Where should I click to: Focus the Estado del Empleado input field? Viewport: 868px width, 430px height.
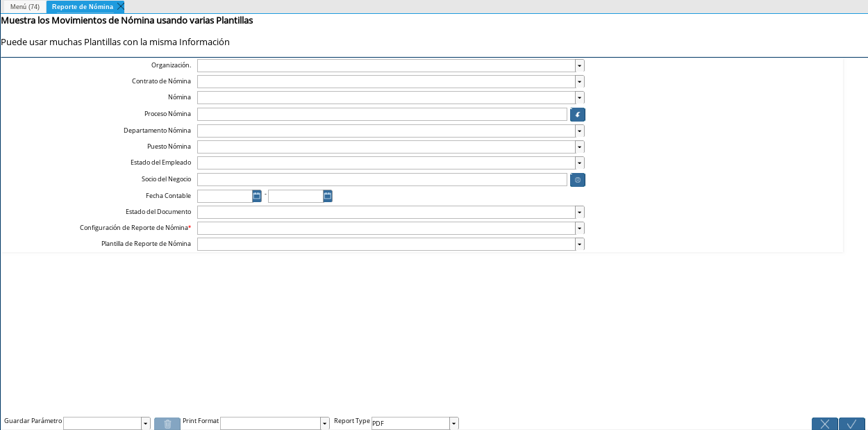pyautogui.click(x=386, y=163)
